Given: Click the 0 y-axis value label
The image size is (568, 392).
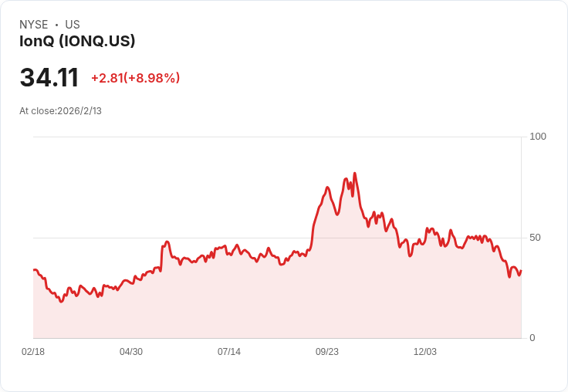Looking at the screenshot, I should [x=532, y=338].
